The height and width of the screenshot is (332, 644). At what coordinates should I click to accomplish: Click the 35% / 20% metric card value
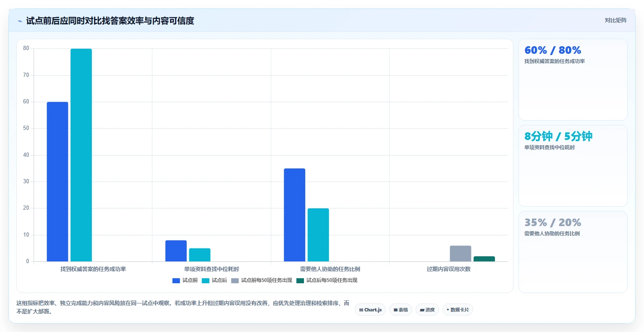[x=552, y=223]
